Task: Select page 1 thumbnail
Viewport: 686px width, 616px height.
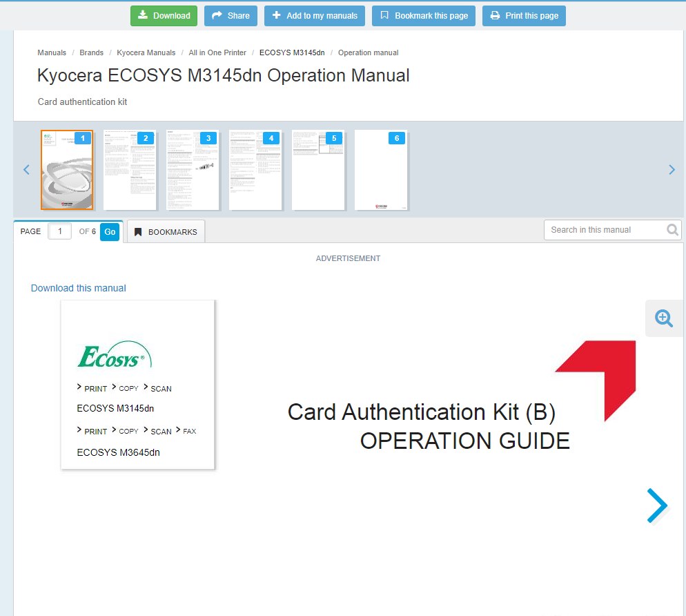Action: pyautogui.click(x=67, y=170)
